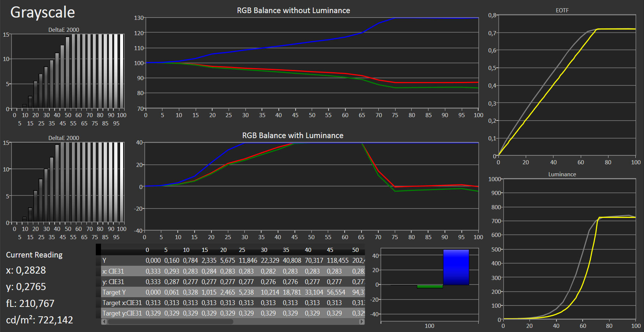644x332 pixels.
Task: Select the Target y:CIE31 row label
Action: click(x=122, y=313)
